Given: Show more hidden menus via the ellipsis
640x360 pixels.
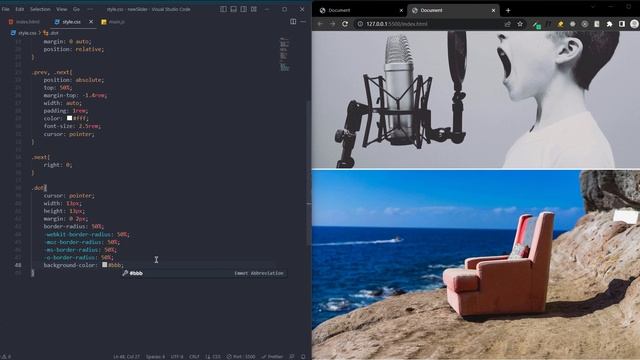Looking at the screenshot, I should coord(90,9).
